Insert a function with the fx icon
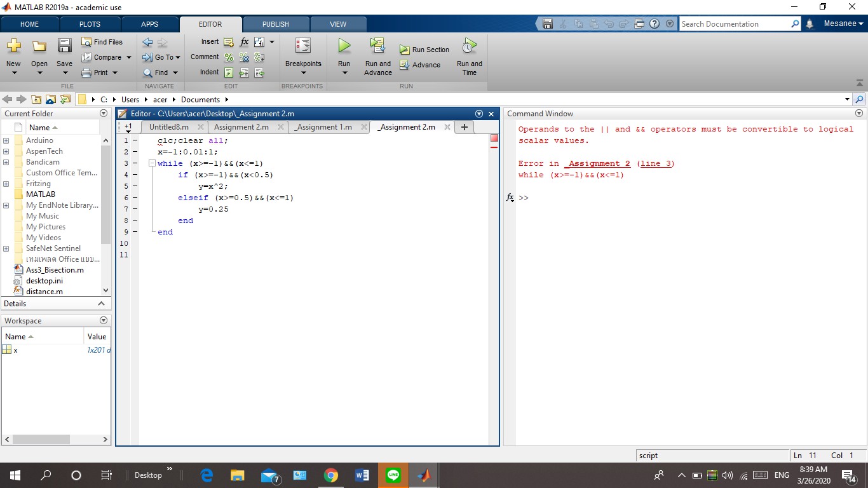 point(244,42)
